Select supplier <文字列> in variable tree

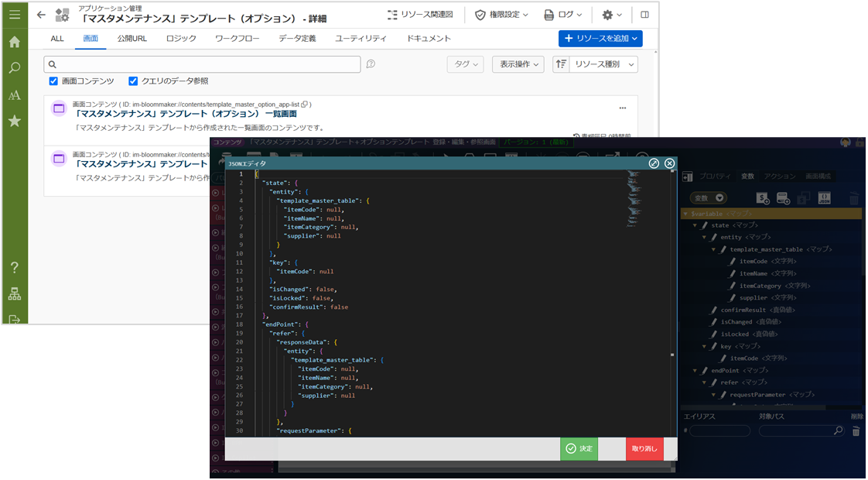pyautogui.click(x=767, y=298)
